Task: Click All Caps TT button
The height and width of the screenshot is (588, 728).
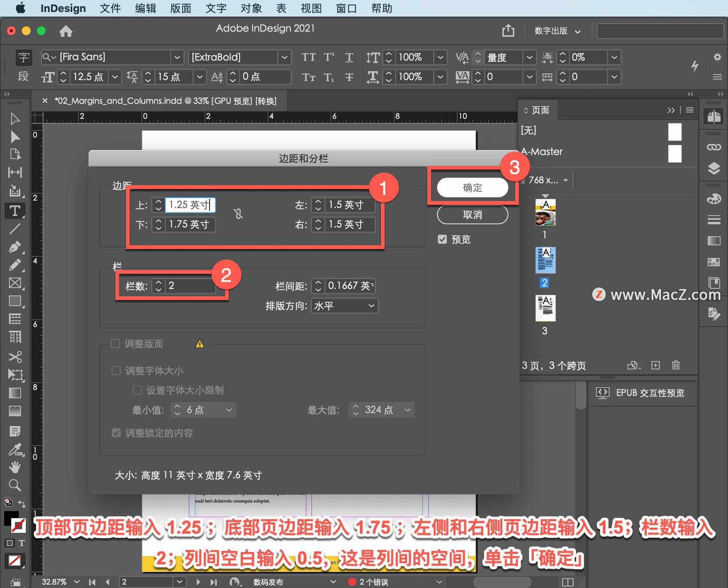Action: point(308,57)
